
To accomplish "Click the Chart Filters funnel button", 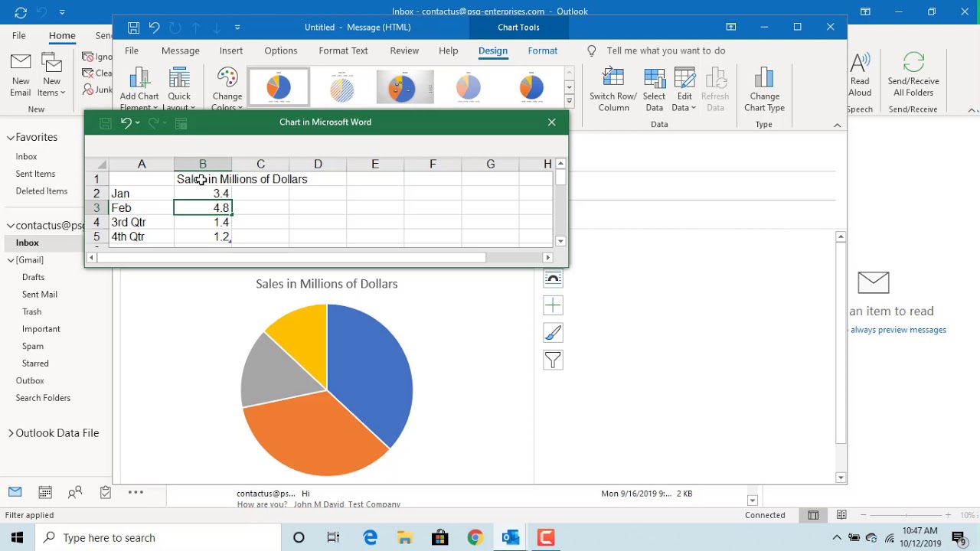I will [553, 360].
